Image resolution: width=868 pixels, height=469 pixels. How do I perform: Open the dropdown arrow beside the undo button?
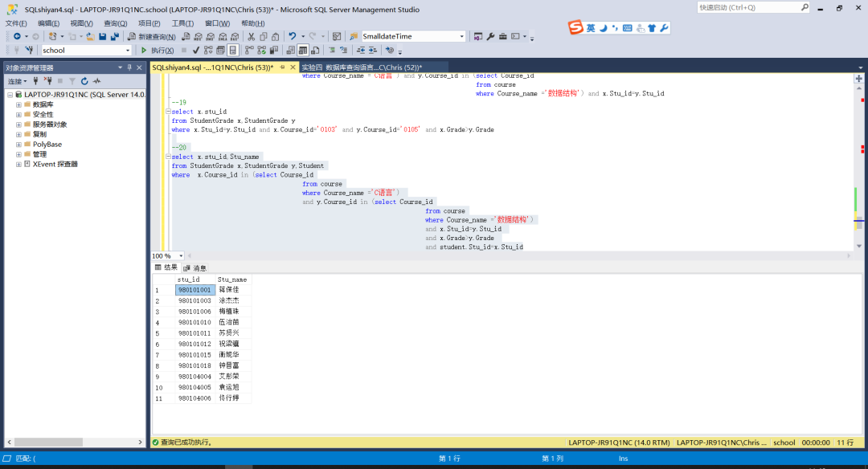pyautogui.click(x=303, y=36)
